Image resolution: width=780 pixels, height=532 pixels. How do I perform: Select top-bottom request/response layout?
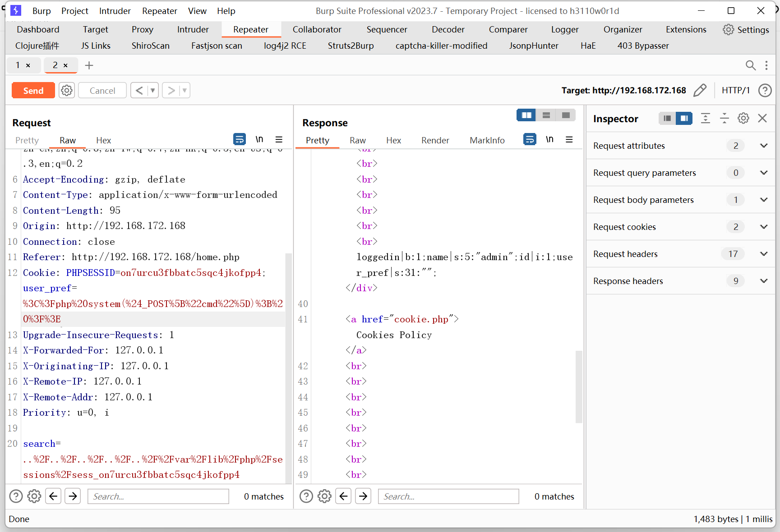[546, 115]
